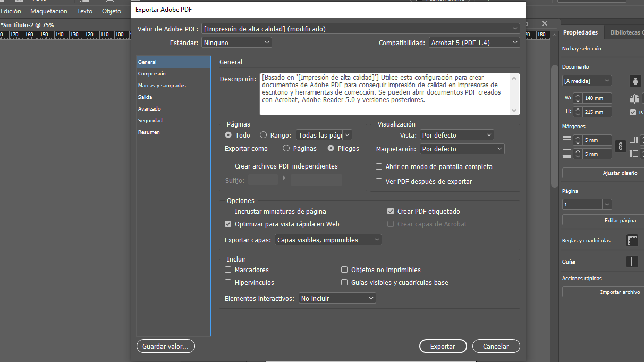644x362 pixels.
Task: Select the Compresión category
Action: point(174,74)
